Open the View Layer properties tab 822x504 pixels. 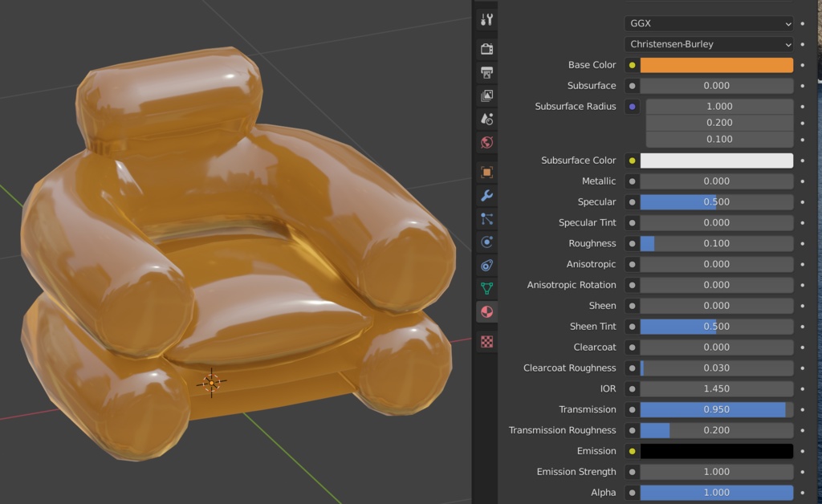[486, 96]
